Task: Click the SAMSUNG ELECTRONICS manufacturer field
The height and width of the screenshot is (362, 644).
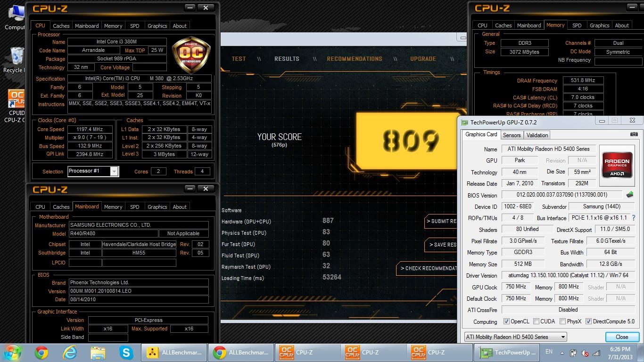Action: click(138, 225)
